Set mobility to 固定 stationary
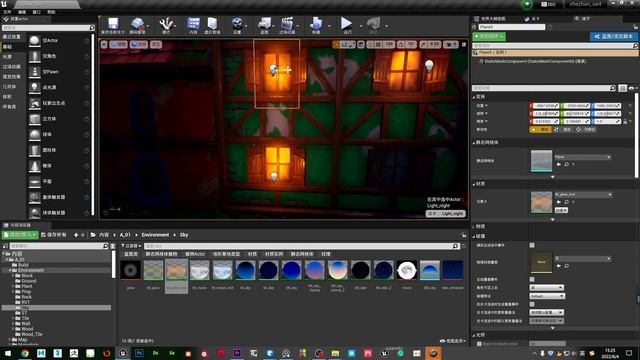Screen dimensions: 640x360 coord(563,129)
